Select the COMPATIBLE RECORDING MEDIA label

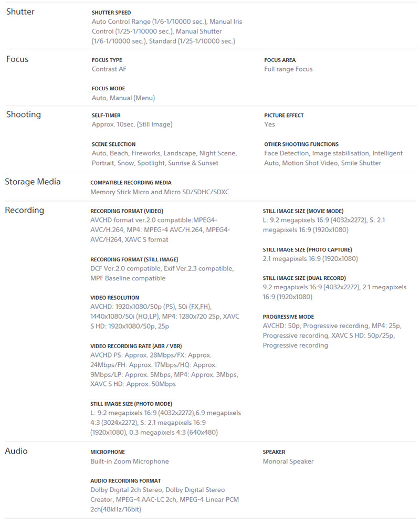coord(131,183)
